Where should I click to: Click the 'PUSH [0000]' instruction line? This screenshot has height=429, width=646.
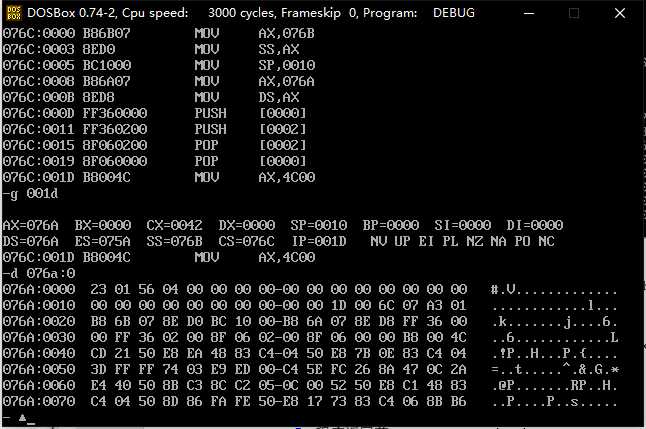pos(154,113)
